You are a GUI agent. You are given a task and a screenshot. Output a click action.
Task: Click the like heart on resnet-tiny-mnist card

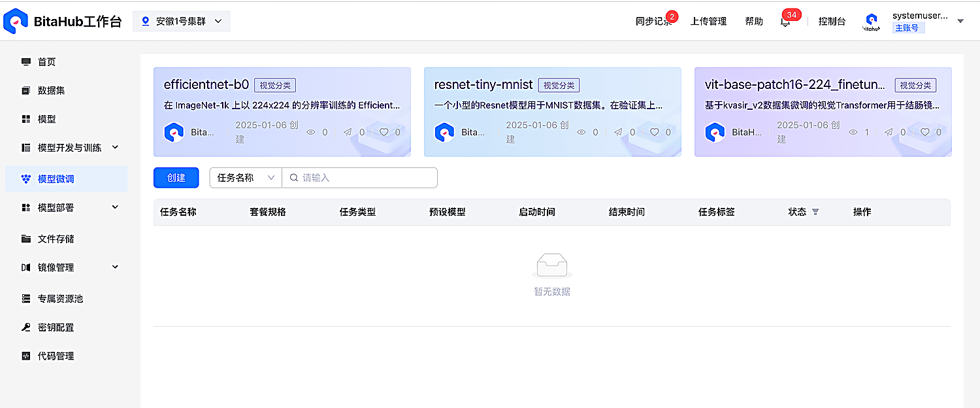coord(654,132)
